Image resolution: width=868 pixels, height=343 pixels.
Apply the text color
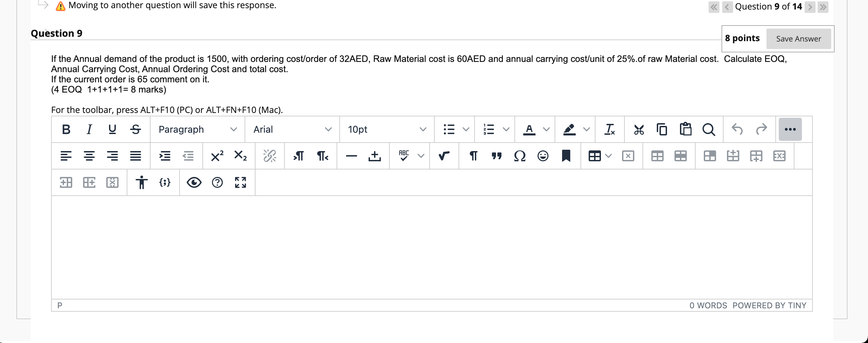coord(529,129)
